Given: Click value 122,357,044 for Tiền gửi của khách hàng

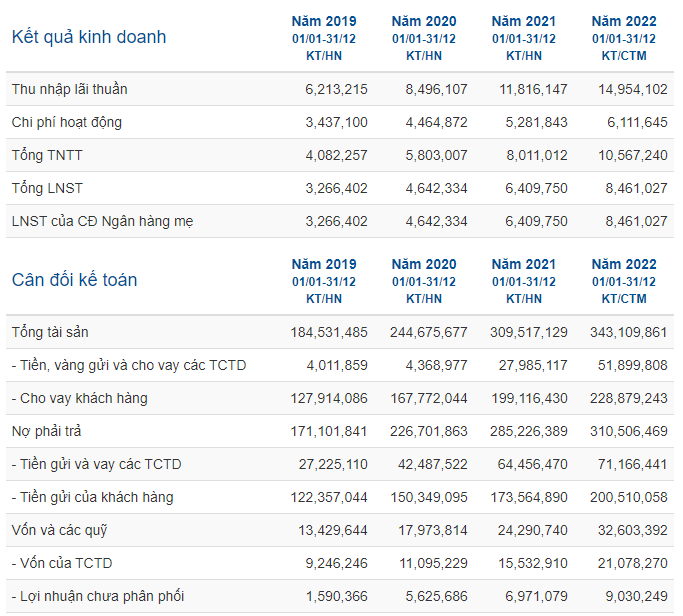Looking at the screenshot, I should pos(329,498).
